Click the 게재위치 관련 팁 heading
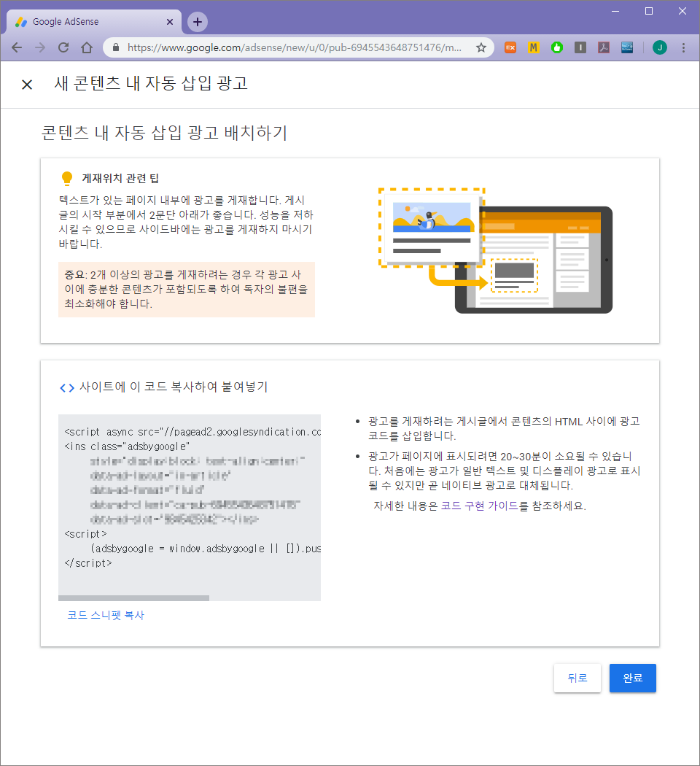Screen dimensions: 700x766 (120, 178)
